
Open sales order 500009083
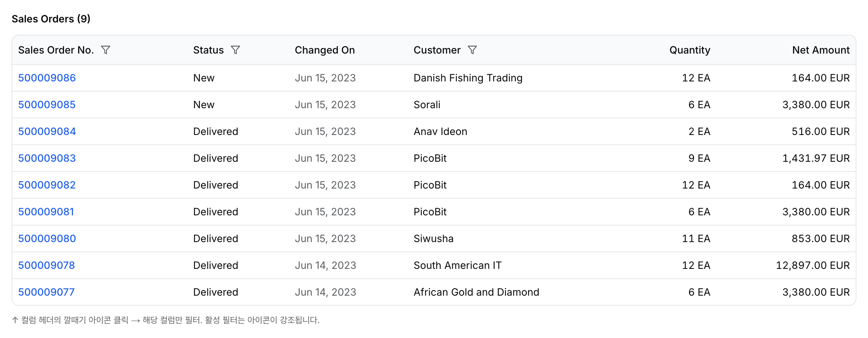click(x=47, y=158)
